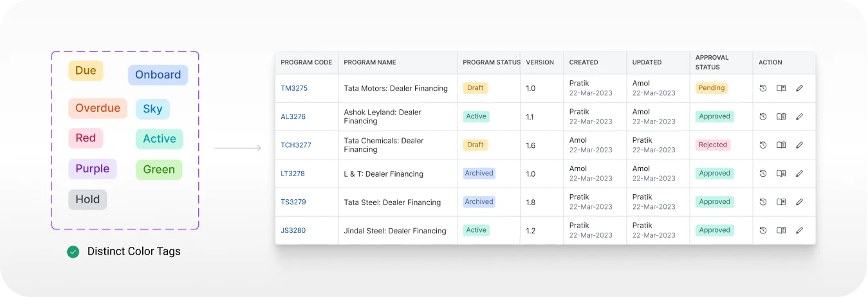Open program code link TM3275
868x297 pixels.
[294, 88]
